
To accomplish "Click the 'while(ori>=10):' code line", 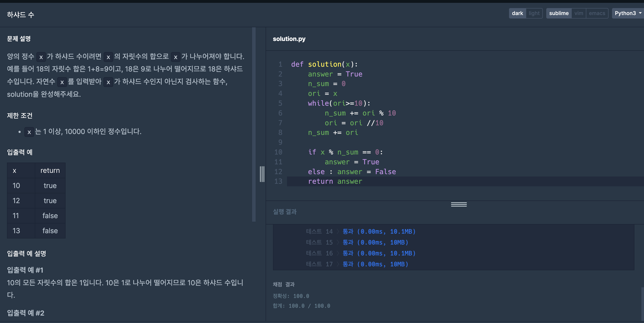I will click(x=339, y=103).
